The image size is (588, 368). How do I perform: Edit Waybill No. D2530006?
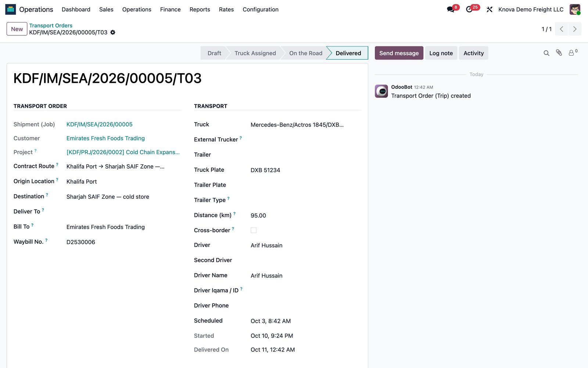coord(123,242)
